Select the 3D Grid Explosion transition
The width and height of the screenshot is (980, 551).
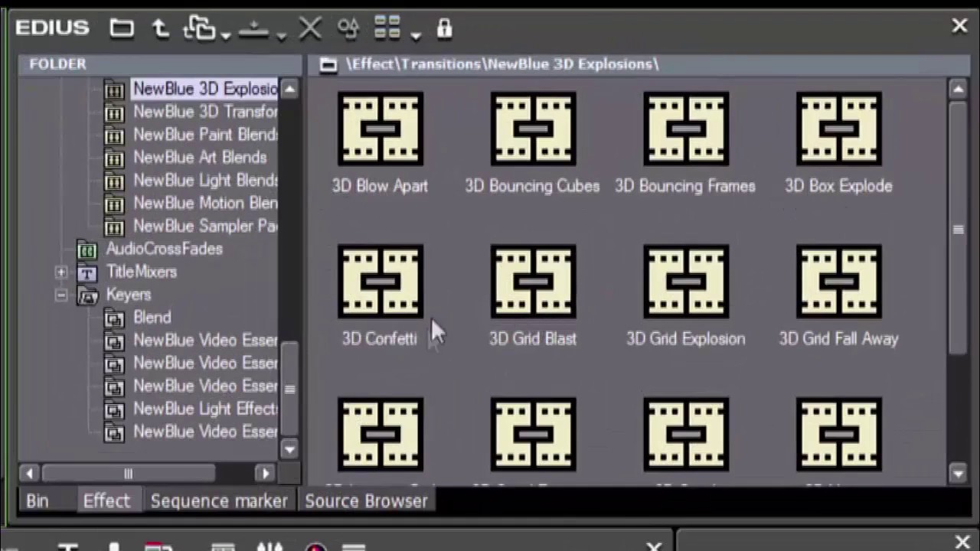[x=685, y=296]
